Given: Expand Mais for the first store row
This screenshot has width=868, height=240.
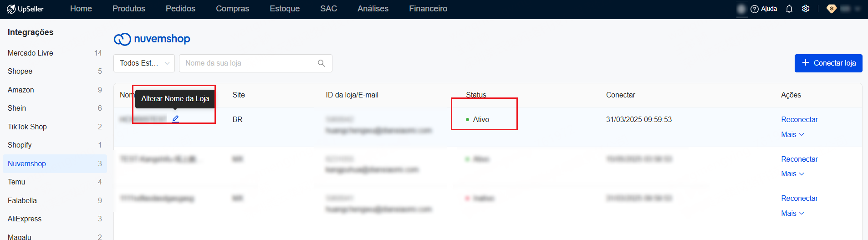Looking at the screenshot, I should click(x=792, y=134).
